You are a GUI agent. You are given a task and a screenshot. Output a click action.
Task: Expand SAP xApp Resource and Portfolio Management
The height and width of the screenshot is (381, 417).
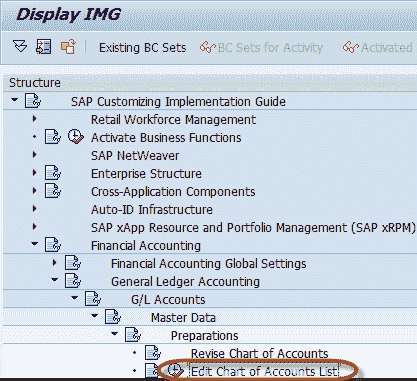34,226
